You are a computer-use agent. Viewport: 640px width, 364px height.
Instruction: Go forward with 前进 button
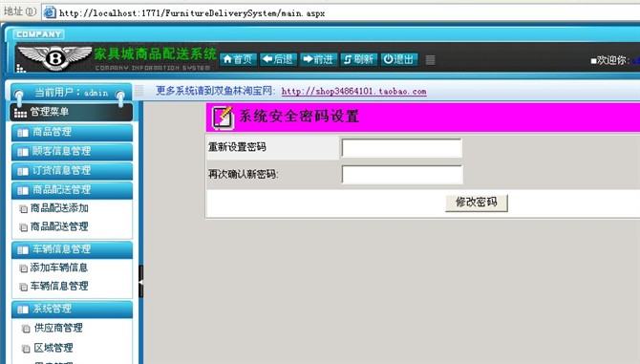[319, 59]
